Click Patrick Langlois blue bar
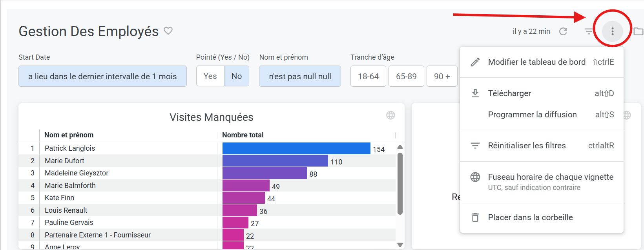 click(296, 148)
